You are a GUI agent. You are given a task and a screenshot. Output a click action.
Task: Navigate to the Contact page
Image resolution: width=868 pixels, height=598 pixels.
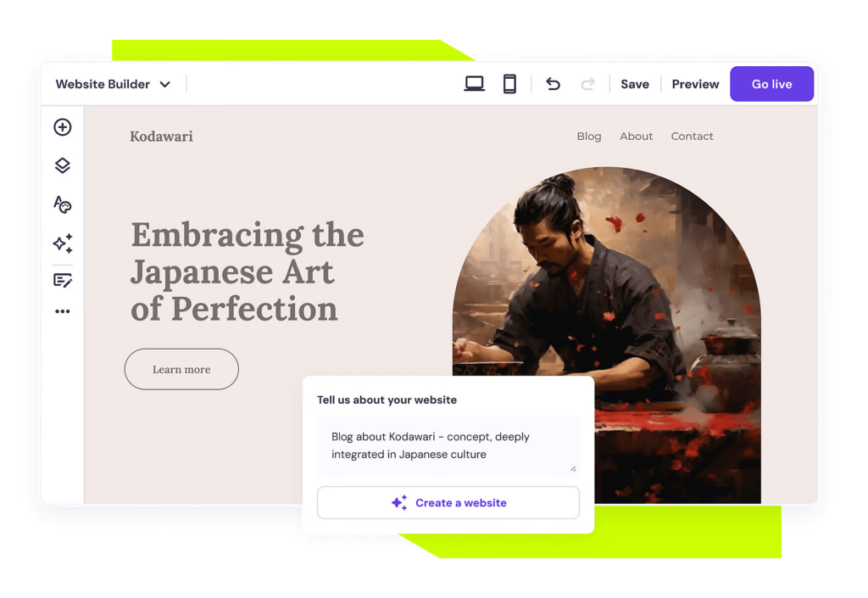click(x=692, y=136)
